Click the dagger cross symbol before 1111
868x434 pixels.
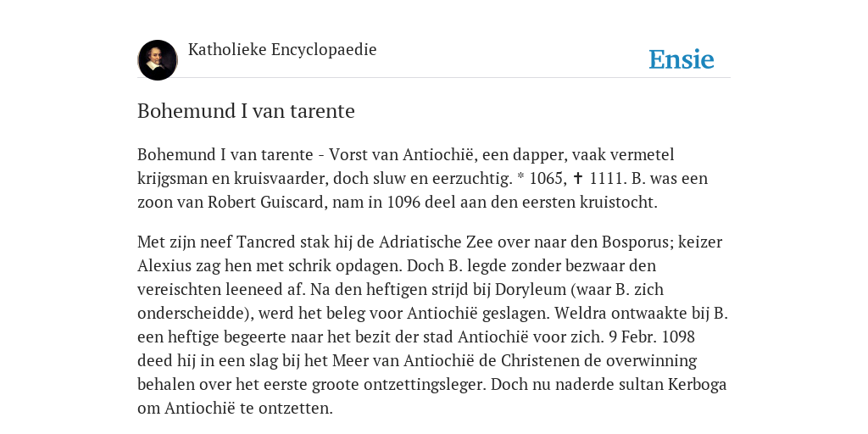578,178
